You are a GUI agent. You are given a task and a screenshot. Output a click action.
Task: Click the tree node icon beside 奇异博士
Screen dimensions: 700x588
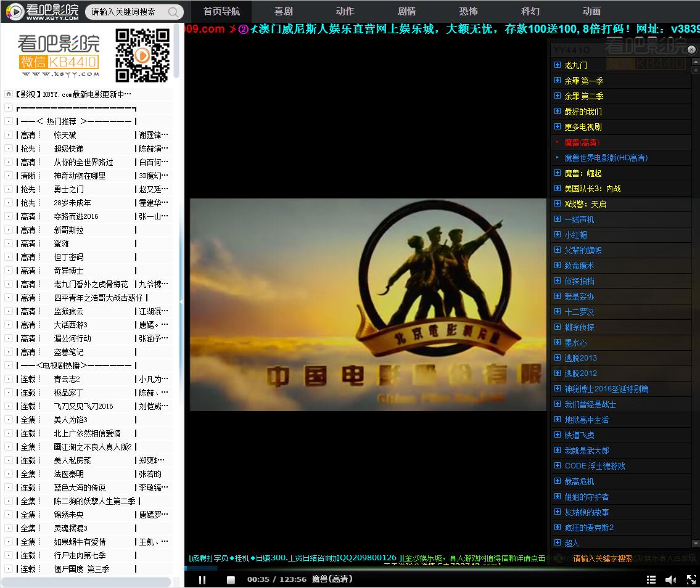click(9, 271)
